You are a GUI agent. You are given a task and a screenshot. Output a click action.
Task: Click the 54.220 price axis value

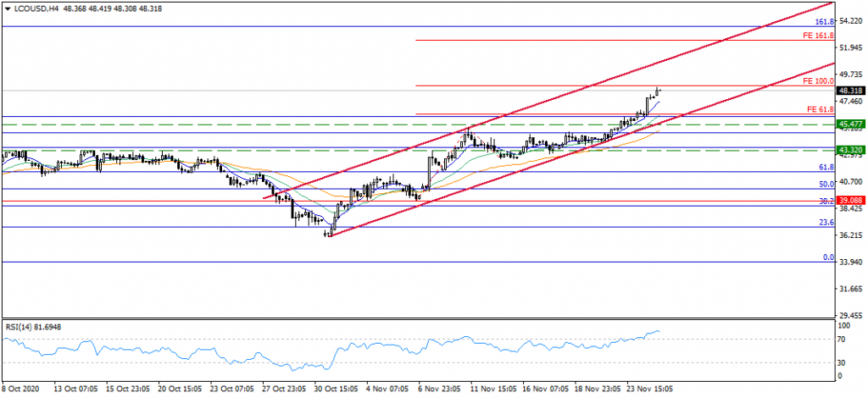[x=850, y=21]
